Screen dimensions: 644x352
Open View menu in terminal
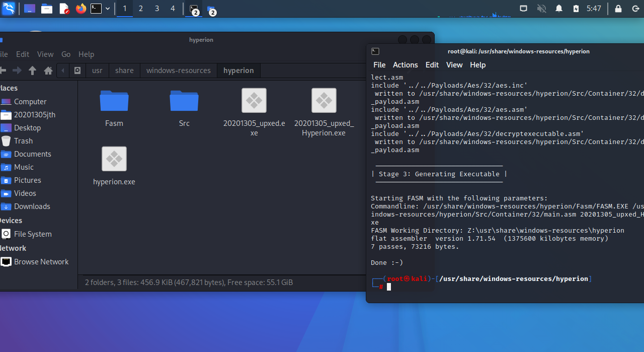coord(454,65)
